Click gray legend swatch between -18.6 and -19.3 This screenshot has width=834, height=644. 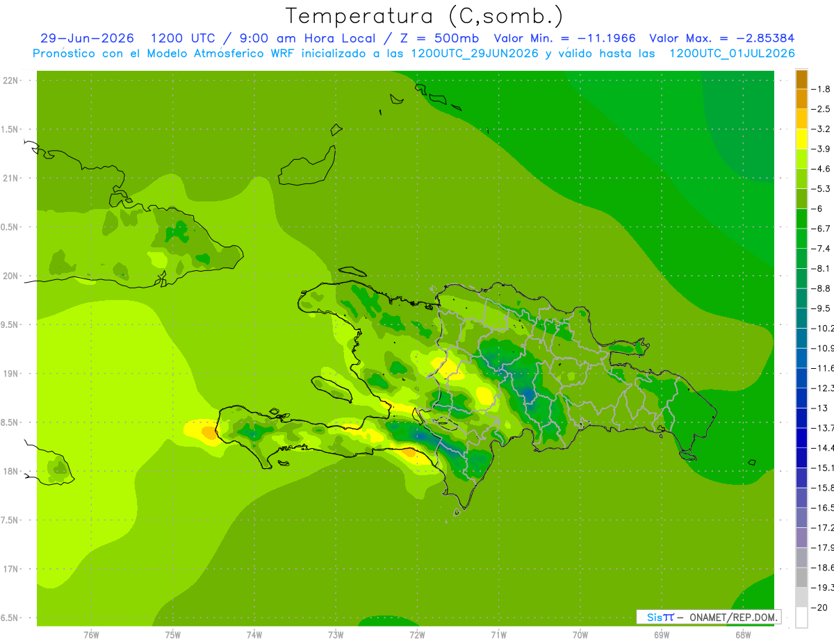click(801, 578)
